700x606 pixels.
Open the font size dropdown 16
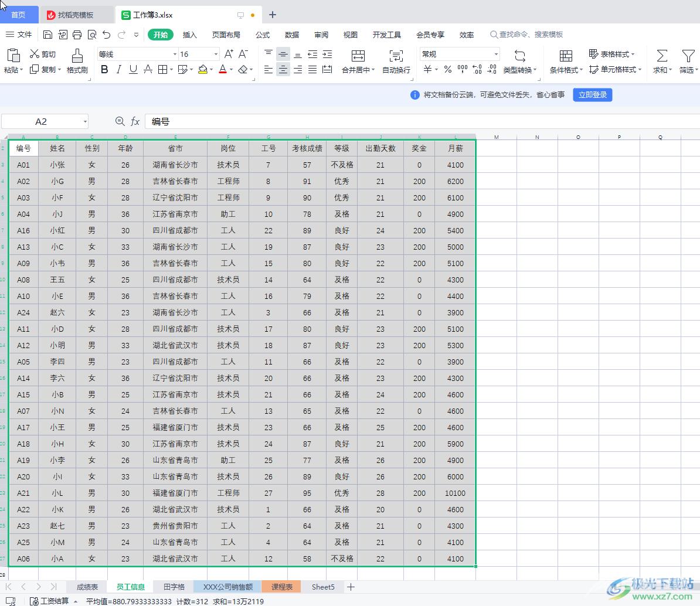click(216, 54)
